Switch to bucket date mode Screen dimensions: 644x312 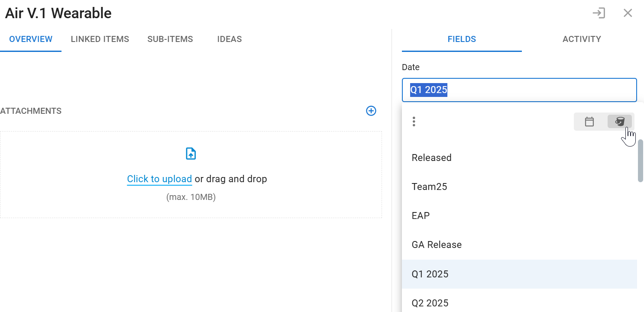[620, 122]
